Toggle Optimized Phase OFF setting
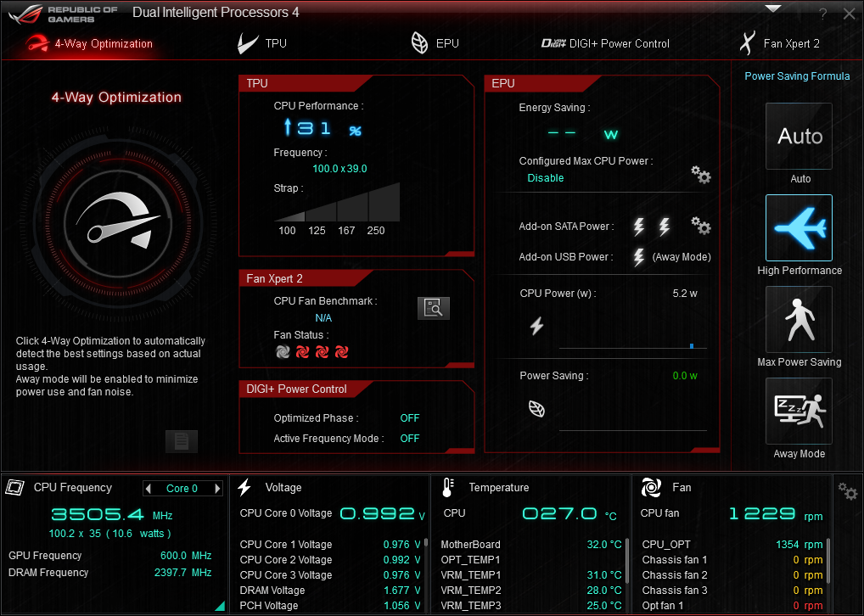The width and height of the screenshot is (864, 616). (409, 418)
